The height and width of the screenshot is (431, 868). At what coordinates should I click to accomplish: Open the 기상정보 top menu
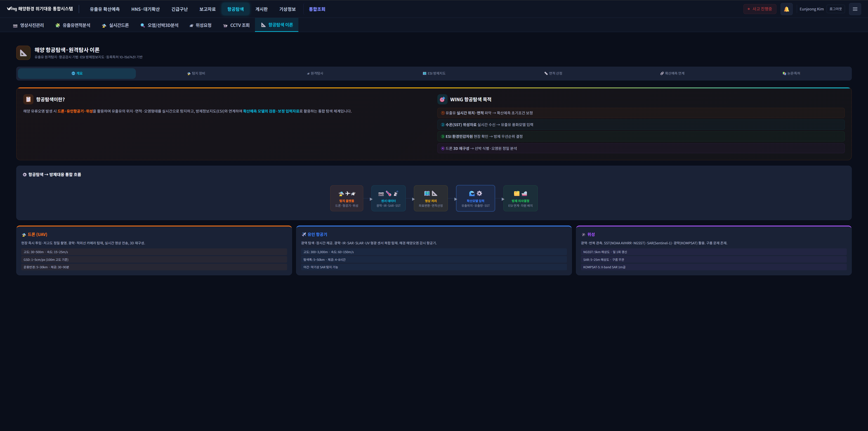287,9
